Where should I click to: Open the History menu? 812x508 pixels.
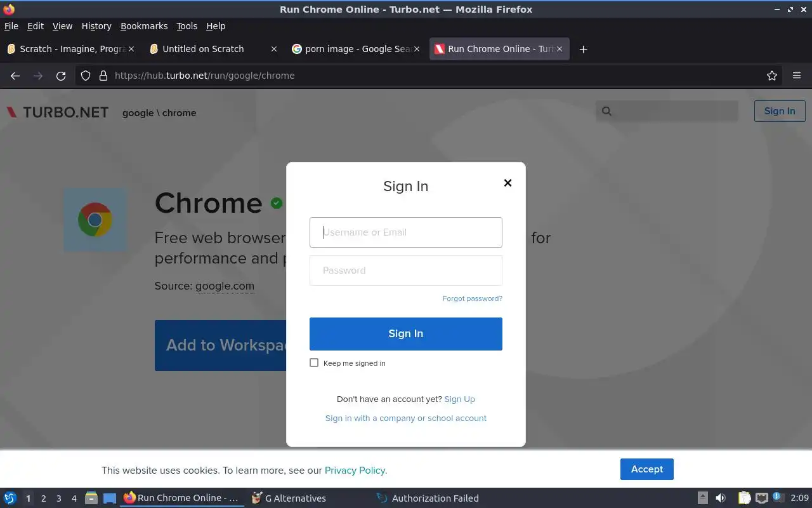click(96, 26)
